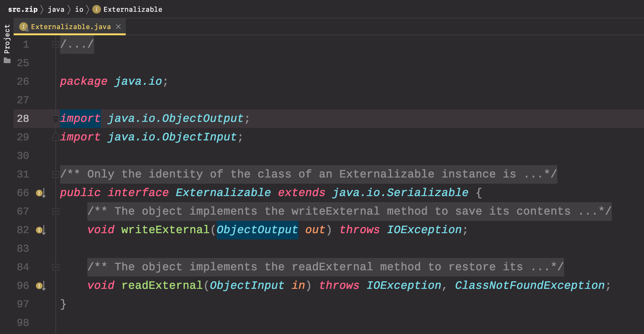The height and width of the screenshot is (334, 644).
Task: Close the Externalizable.java tab
Action: 118,27
